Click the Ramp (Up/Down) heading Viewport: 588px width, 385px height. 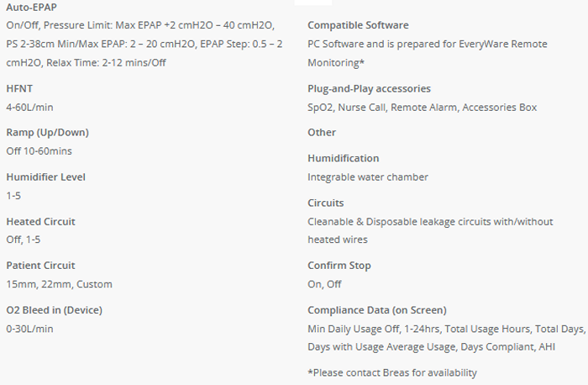47,133
